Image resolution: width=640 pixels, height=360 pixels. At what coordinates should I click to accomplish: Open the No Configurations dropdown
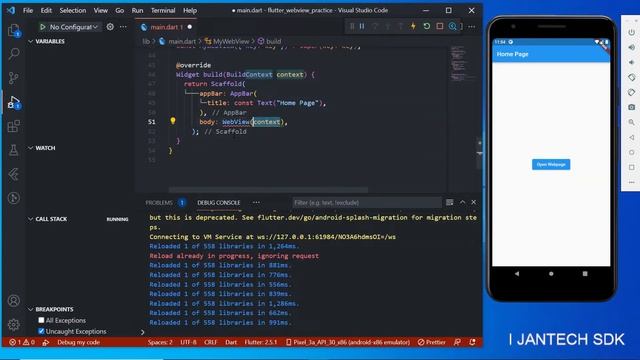tap(74, 27)
